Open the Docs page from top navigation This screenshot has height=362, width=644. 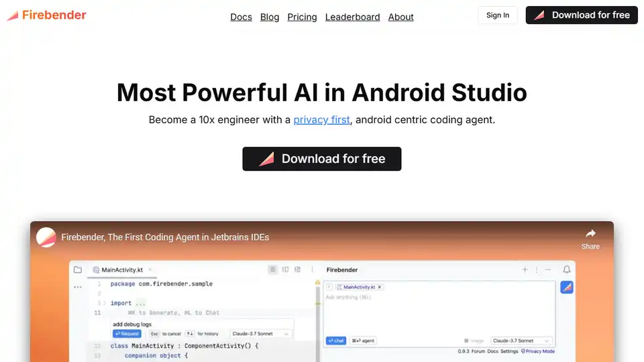pos(241,17)
